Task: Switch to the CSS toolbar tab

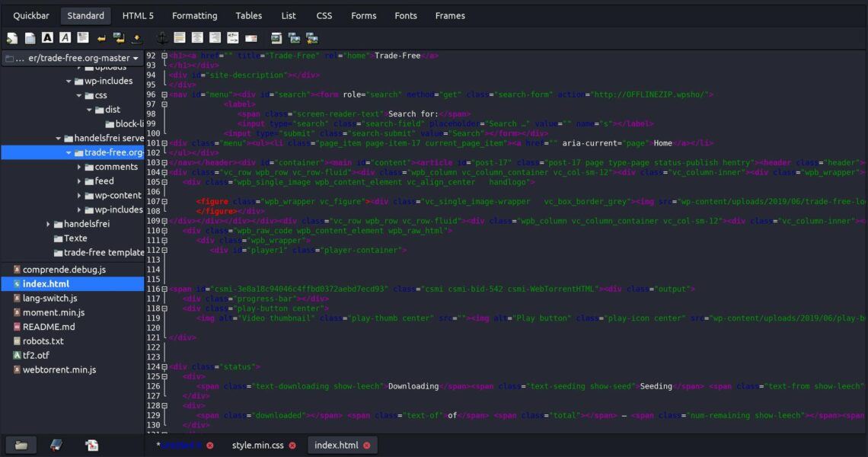Action: tap(324, 15)
